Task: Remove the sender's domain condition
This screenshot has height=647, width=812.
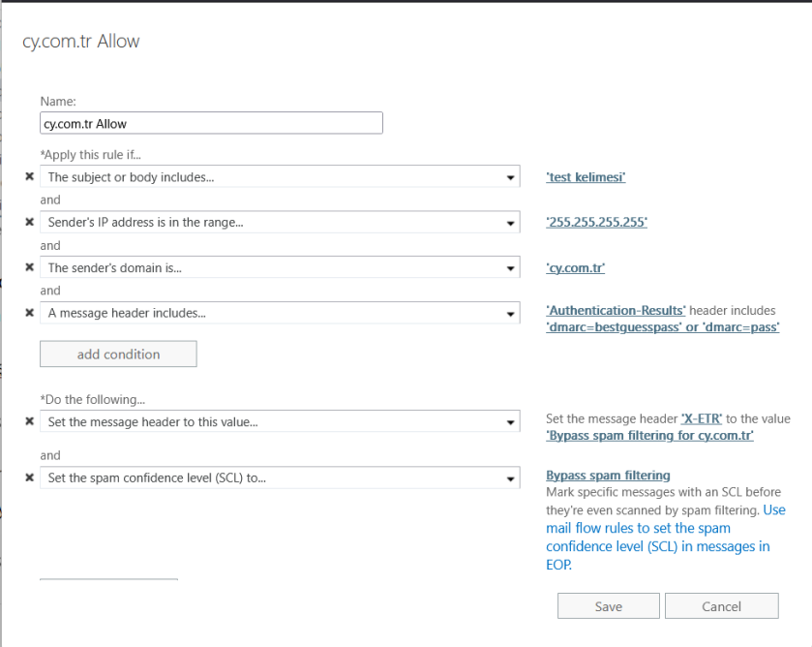Action: tap(29, 268)
